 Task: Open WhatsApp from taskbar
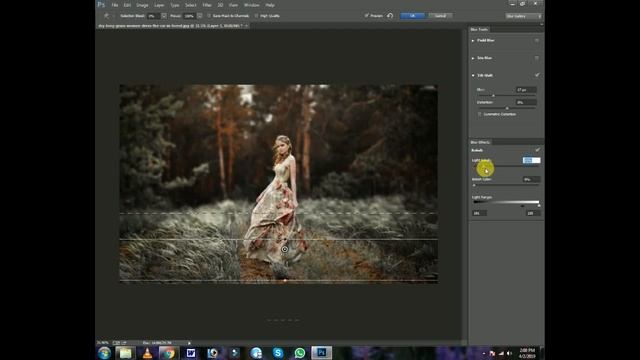(300, 353)
